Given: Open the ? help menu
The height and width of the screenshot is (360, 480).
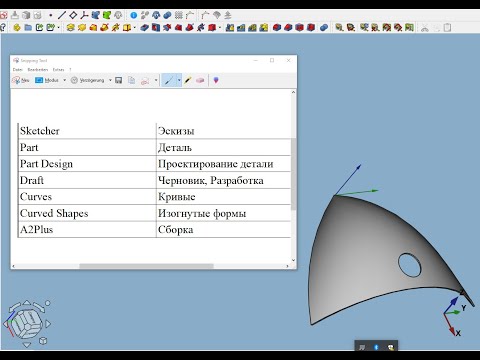Looking at the screenshot, I should 70,70.
